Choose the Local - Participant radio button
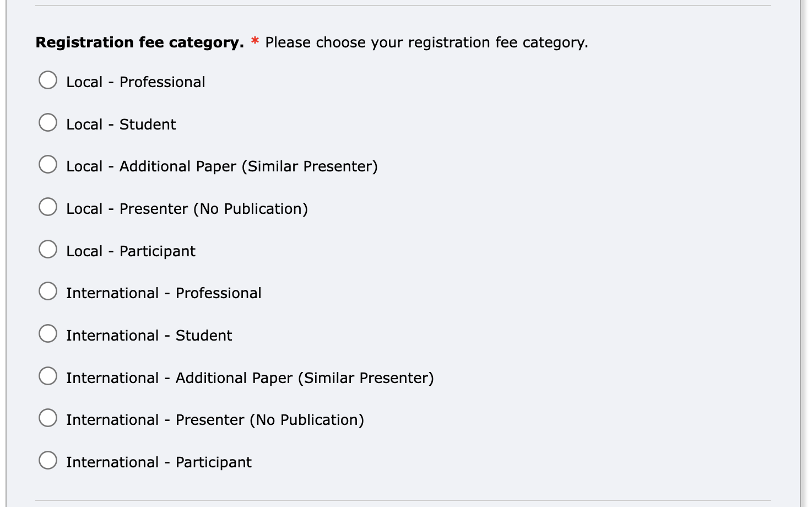 [x=48, y=249]
